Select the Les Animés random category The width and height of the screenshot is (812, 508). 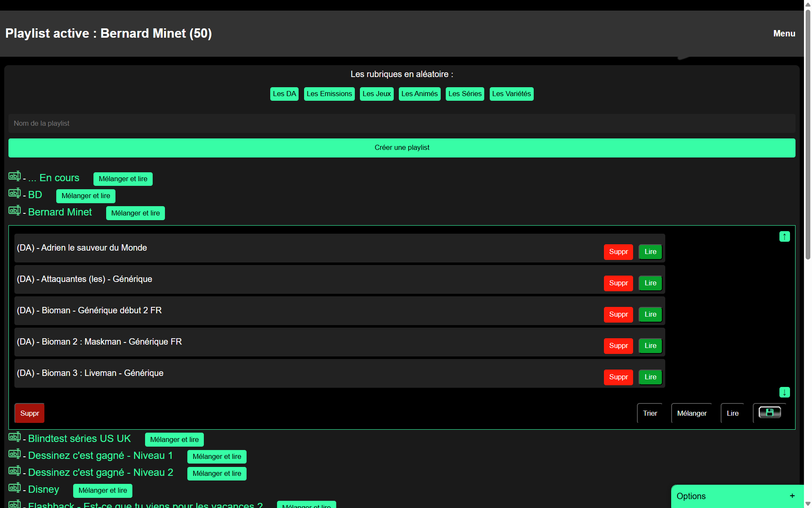pyautogui.click(x=419, y=94)
